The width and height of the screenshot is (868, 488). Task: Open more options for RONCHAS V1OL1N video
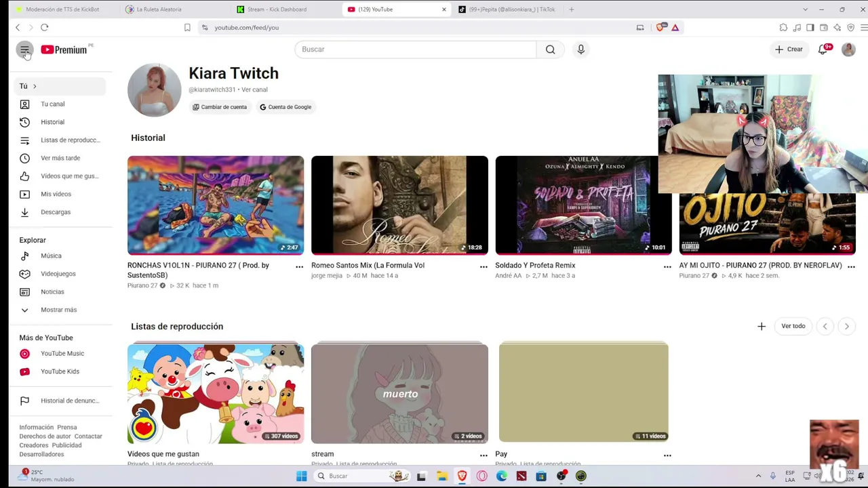(299, 267)
